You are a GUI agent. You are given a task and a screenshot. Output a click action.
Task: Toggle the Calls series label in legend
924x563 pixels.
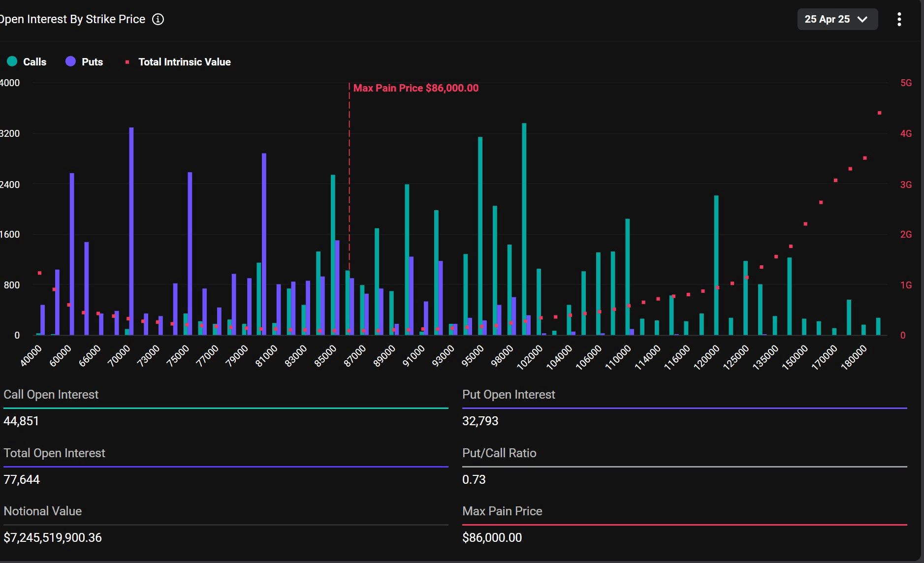click(34, 62)
